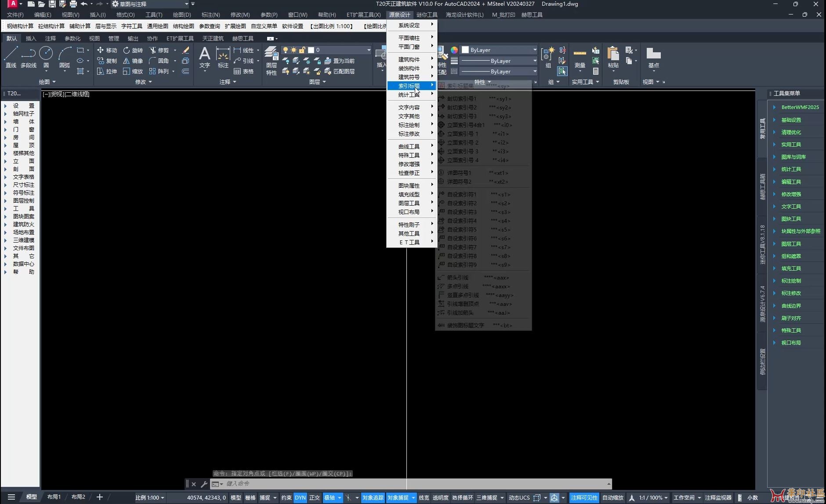The width and height of the screenshot is (826, 504).
Task: Add a new layout with plus button
Action: coord(100,497)
